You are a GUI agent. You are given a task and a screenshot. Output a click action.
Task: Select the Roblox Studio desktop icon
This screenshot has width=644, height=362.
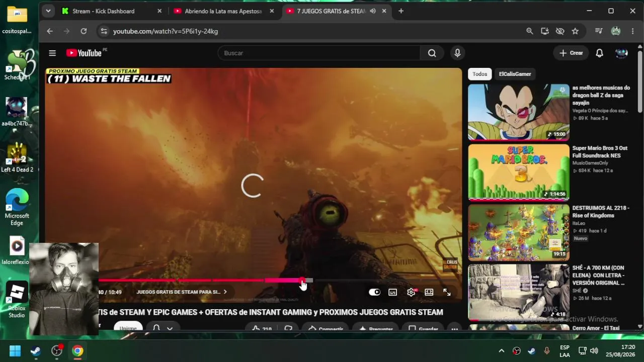[x=17, y=300]
